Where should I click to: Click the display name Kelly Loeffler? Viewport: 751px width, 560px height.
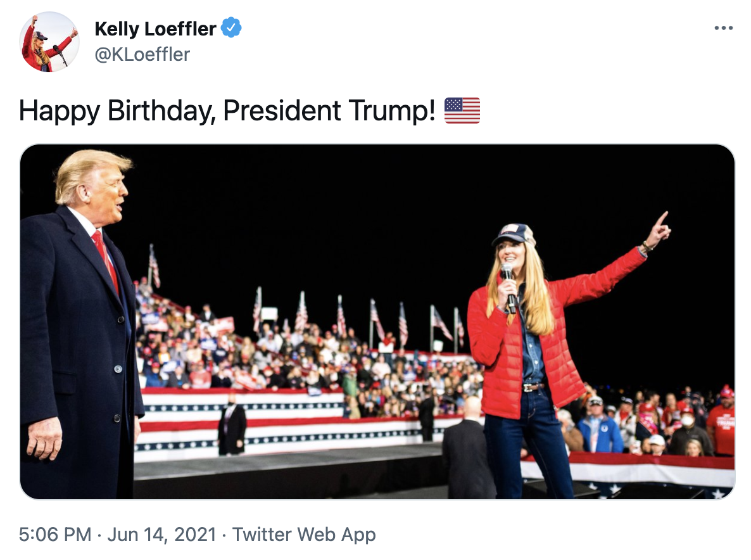(155, 29)
